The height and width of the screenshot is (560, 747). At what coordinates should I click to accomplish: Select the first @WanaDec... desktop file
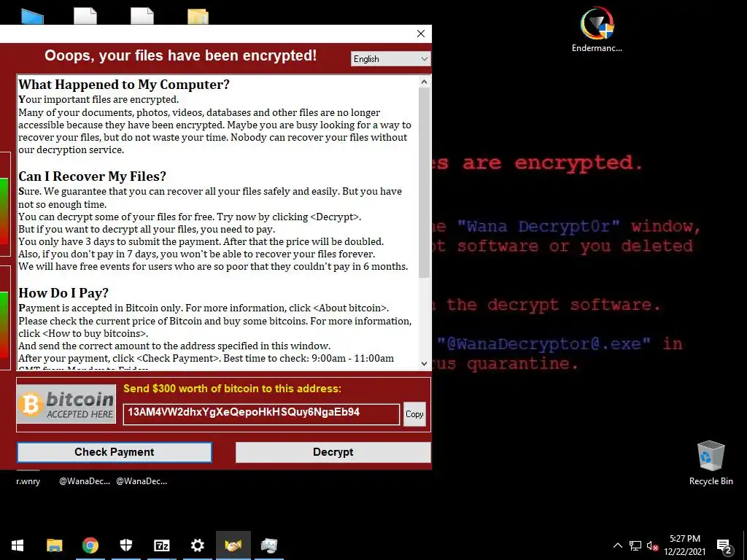pyautogui.click(x=85, y=481)
